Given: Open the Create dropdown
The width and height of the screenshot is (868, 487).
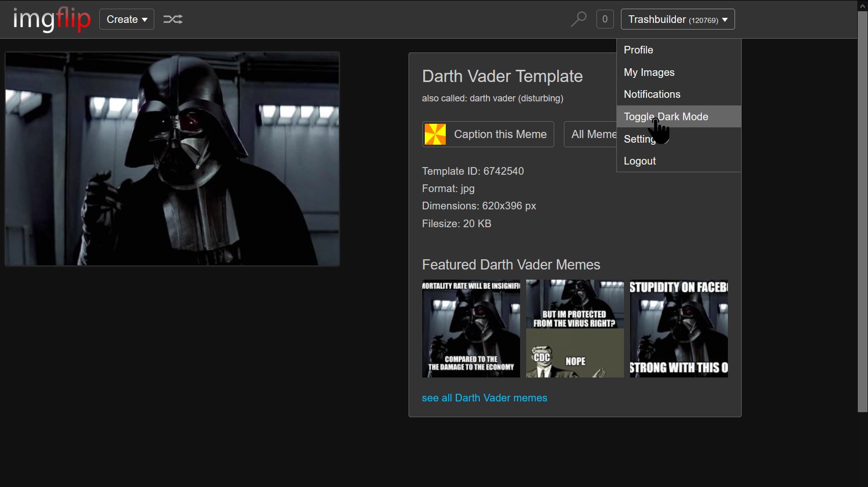Looking at the screenshot, I should tap(127, 19).
